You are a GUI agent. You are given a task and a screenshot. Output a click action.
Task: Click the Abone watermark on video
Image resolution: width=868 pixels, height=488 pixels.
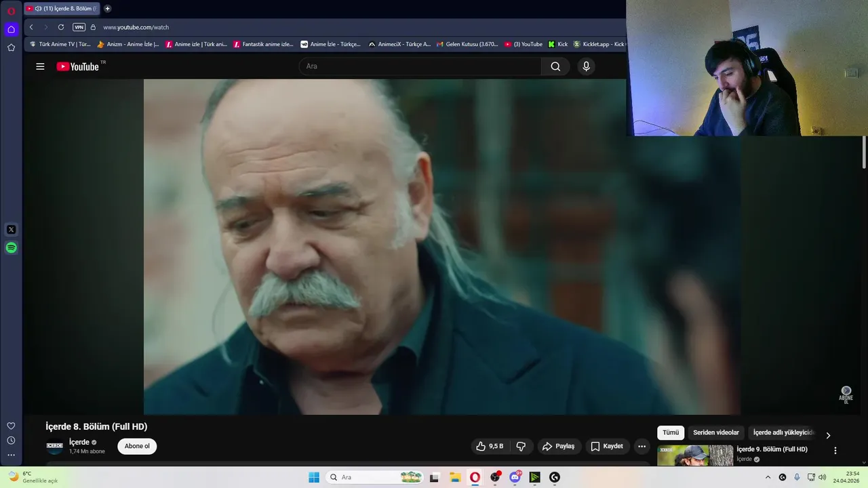[846, 394]
